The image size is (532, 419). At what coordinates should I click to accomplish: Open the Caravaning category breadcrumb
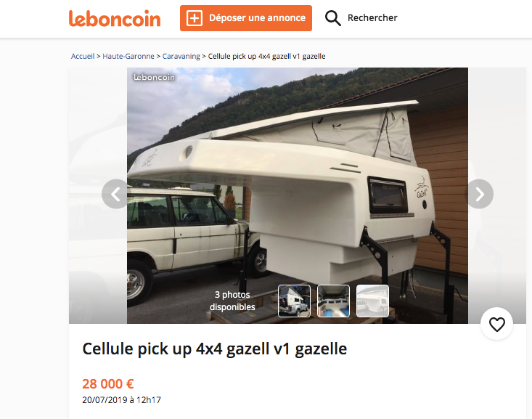point(181,56)
